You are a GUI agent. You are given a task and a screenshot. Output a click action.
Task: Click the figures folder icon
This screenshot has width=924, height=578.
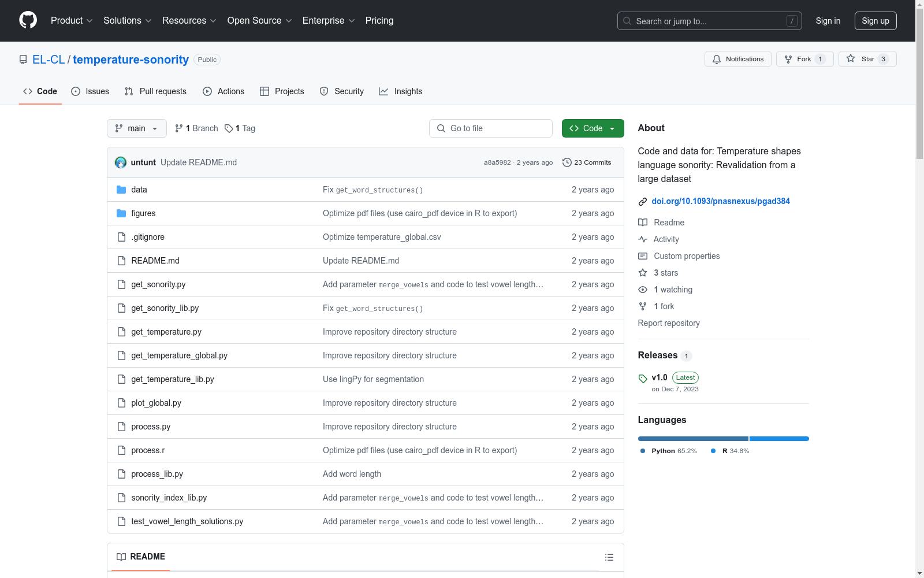pos(121,213)
